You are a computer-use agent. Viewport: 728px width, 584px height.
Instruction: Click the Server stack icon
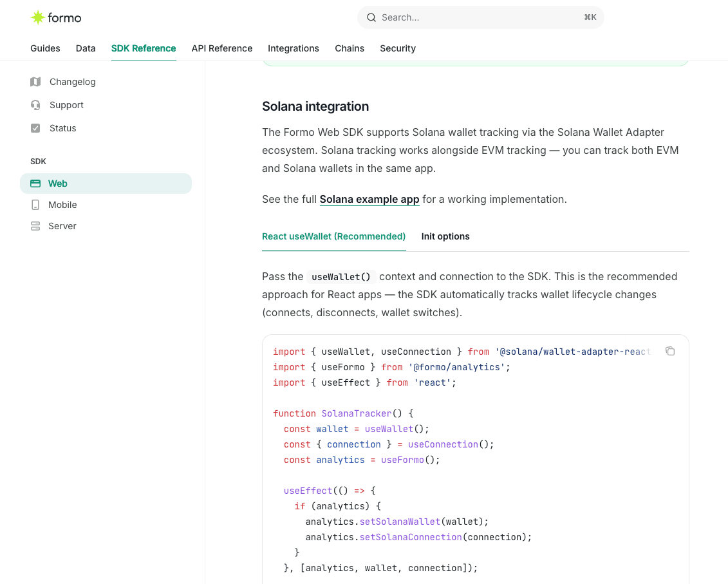pyautogui.click(x=35, y=226)
